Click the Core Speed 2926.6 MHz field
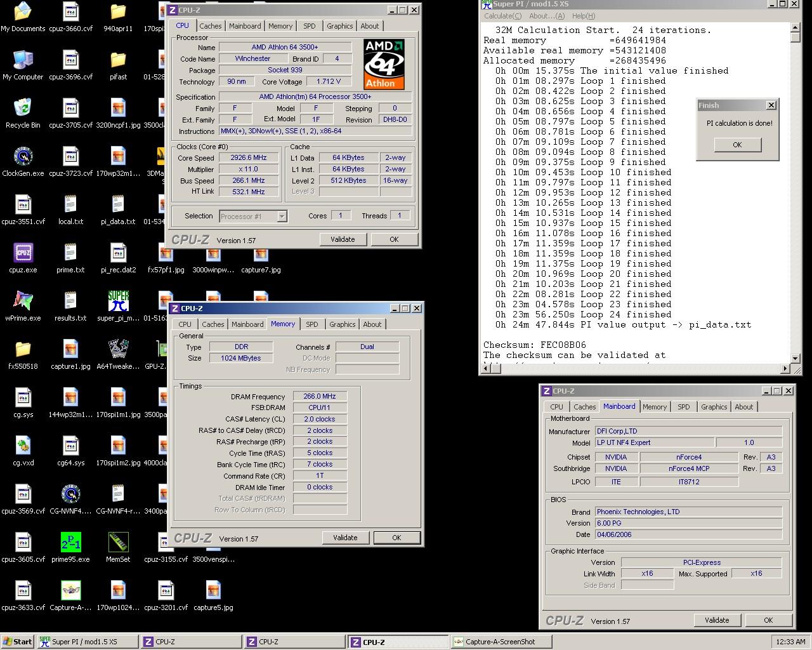Screen dimensions: 812x650 (249, 158)
